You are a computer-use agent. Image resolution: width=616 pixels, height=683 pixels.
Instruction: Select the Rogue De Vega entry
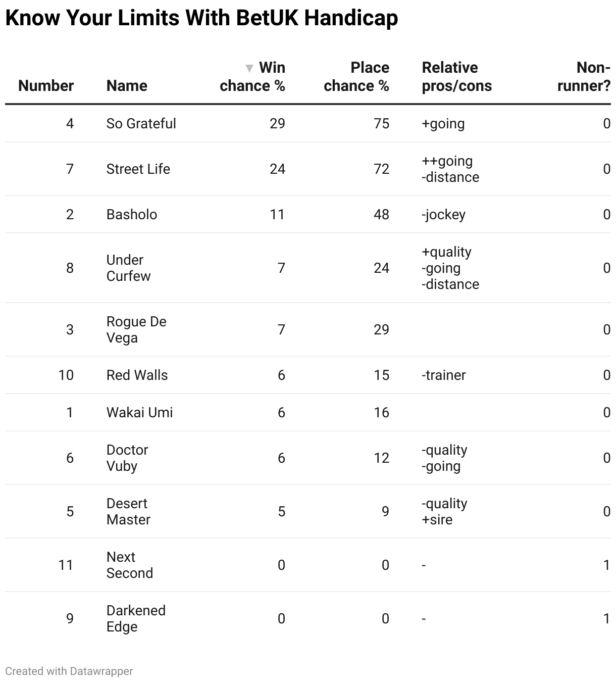(x=136, y=329)
